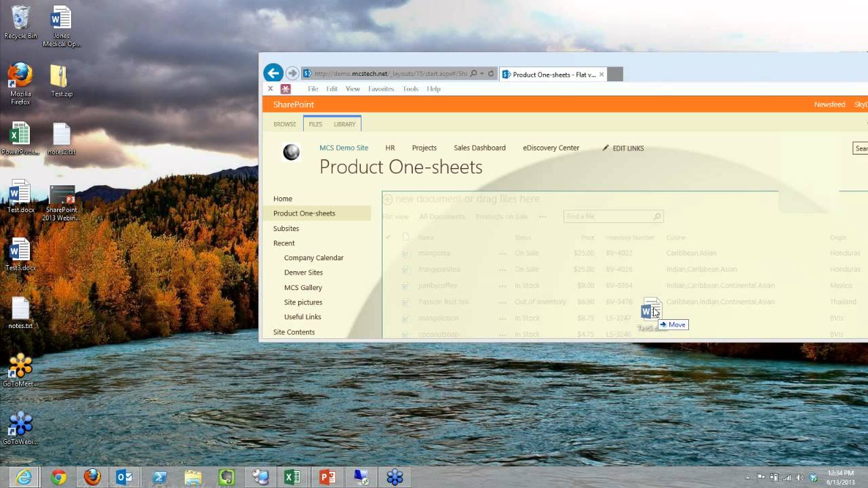Click the red asterisk toolbar icon

(285, 89)
